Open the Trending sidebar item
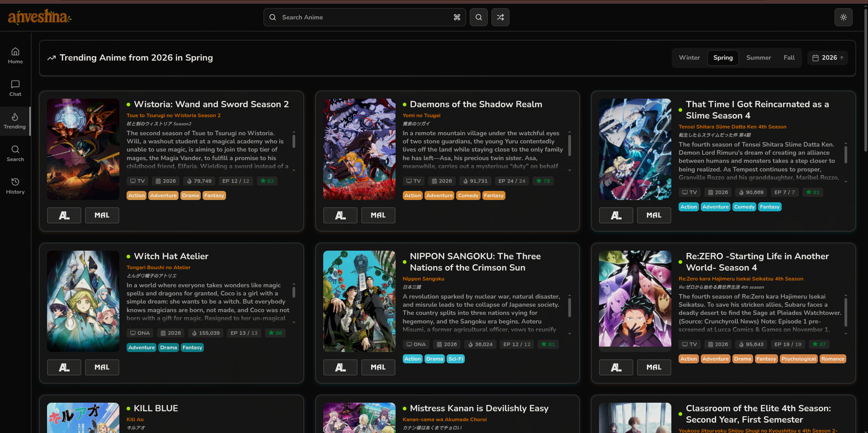868x433 pixels. pyautogui.click(x=15, y=121)
